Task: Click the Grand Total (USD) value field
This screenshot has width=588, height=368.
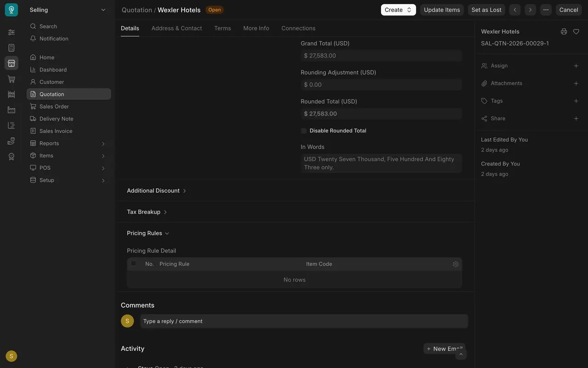Action: pyautogui.click(x=381, y=56)
